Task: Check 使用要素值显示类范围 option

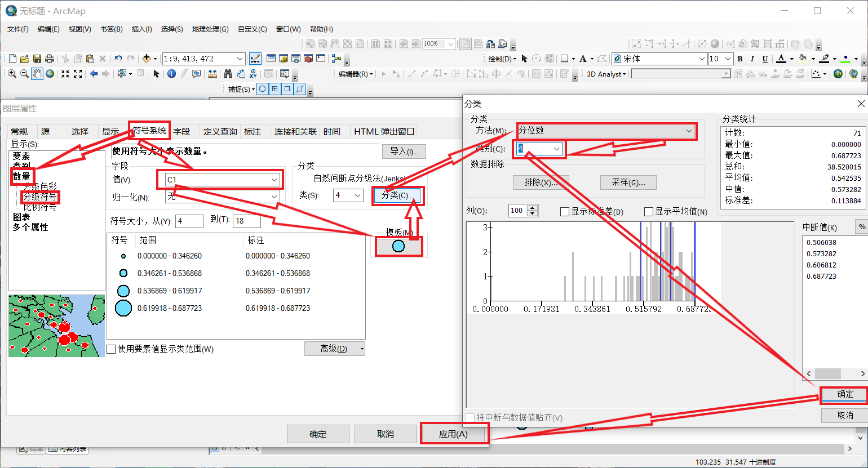Action: tap(111, 349)
